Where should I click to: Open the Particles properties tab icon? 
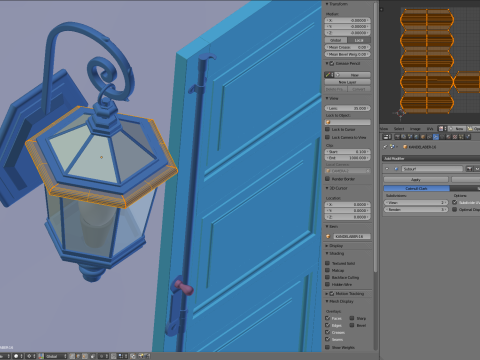coord(461,137)
